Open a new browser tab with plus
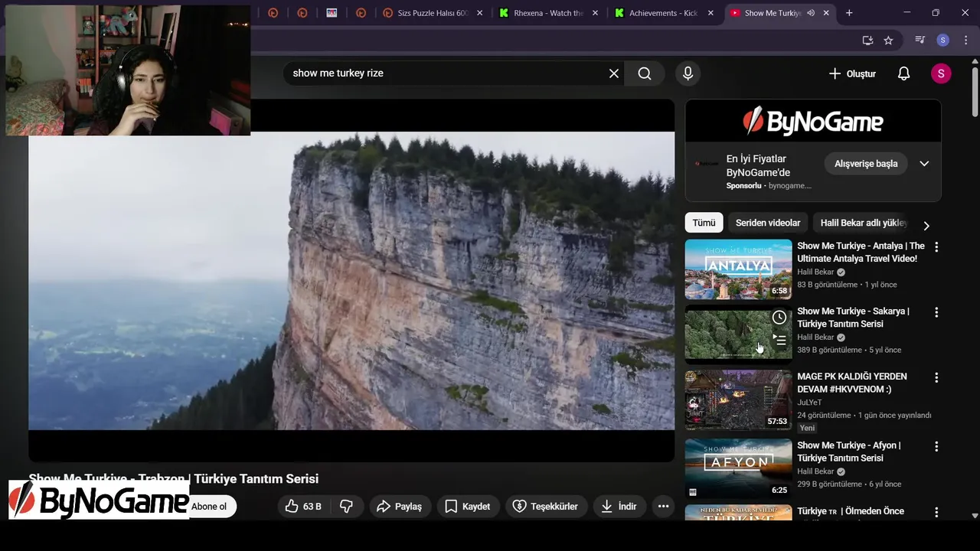The width and height of the screenshot is (980, 551). (x=849, y=13)
